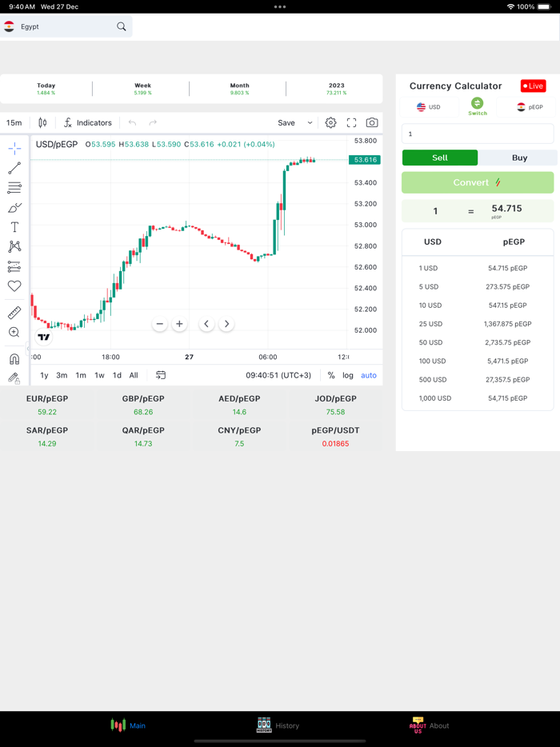Open the time zone menu showing UTC+3
The height and width of the screenshot is (747, 560).
pyautogui.click(x=278, y=375)
